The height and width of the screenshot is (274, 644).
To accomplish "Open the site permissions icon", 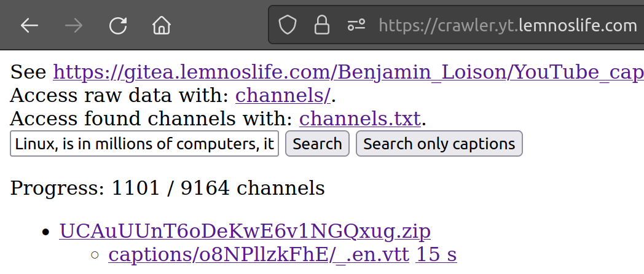I will (356, 25).
